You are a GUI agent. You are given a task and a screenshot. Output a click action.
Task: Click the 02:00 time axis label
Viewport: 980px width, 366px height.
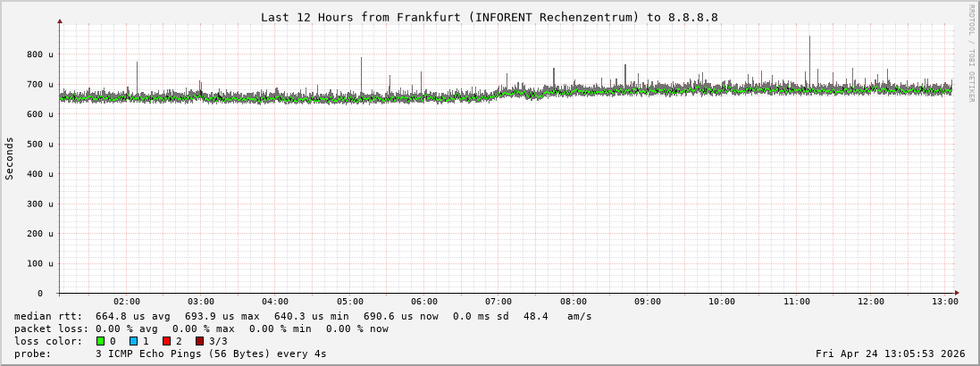[126, 302]
